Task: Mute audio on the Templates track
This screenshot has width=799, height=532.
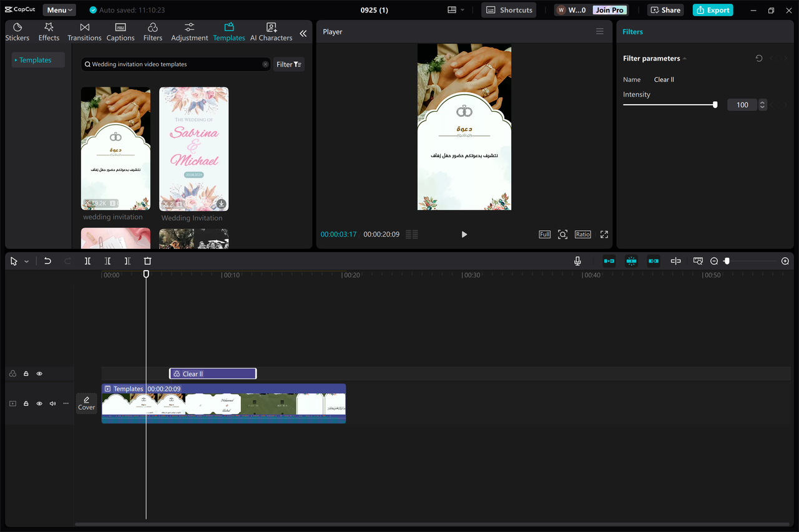Action: tap(52, 404)
